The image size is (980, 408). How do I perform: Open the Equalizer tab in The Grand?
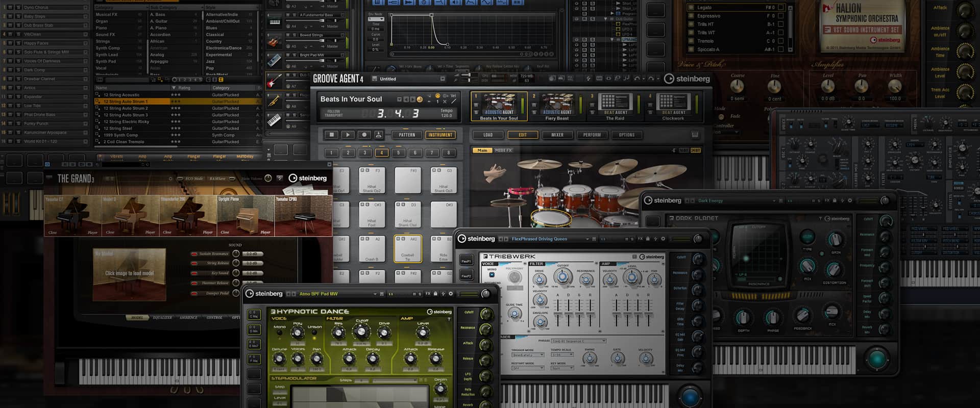point(162,317)
